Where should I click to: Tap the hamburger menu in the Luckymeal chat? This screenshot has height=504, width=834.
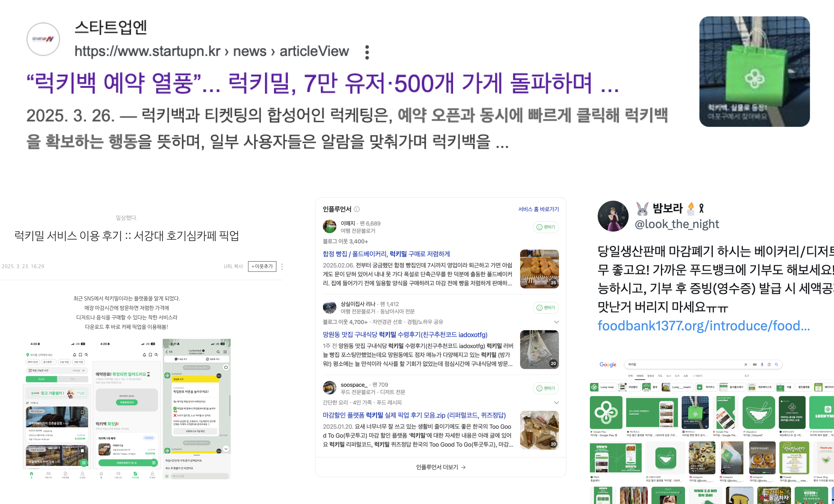225,352
